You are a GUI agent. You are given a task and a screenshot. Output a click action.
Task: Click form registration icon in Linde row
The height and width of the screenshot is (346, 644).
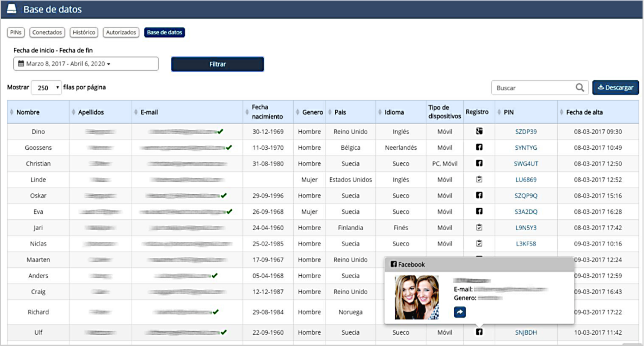click(x=479, y=179)
